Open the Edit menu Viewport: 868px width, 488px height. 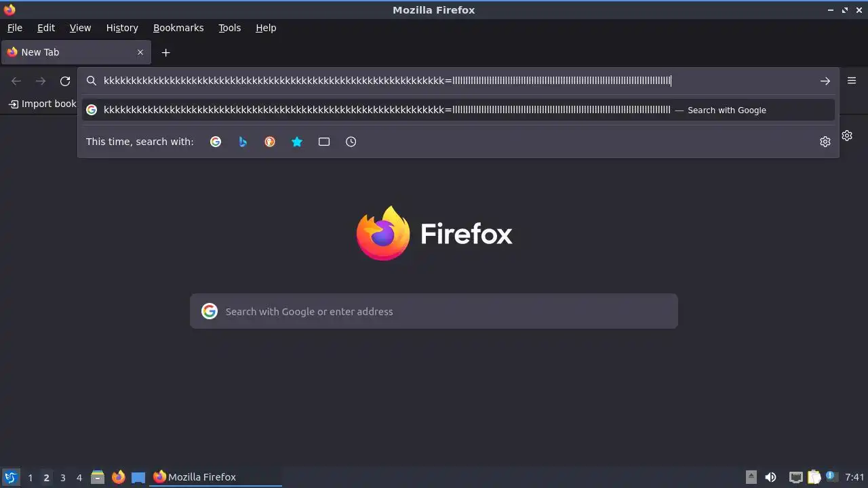(46, 28)
